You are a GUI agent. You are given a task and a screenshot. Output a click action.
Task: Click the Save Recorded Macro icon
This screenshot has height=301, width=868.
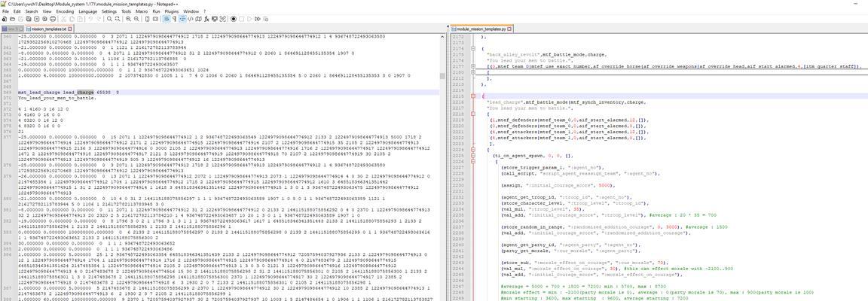click(x=266, y=18)
